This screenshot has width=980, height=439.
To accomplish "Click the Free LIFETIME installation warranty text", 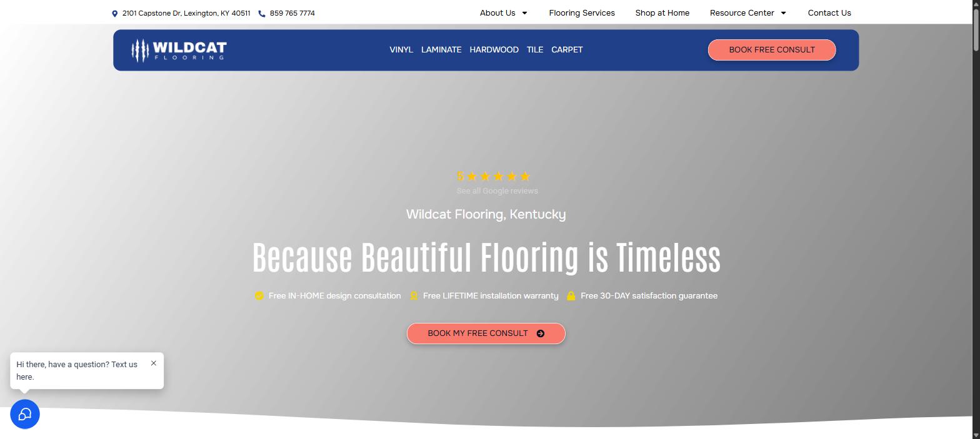I will tap(491, 296).
